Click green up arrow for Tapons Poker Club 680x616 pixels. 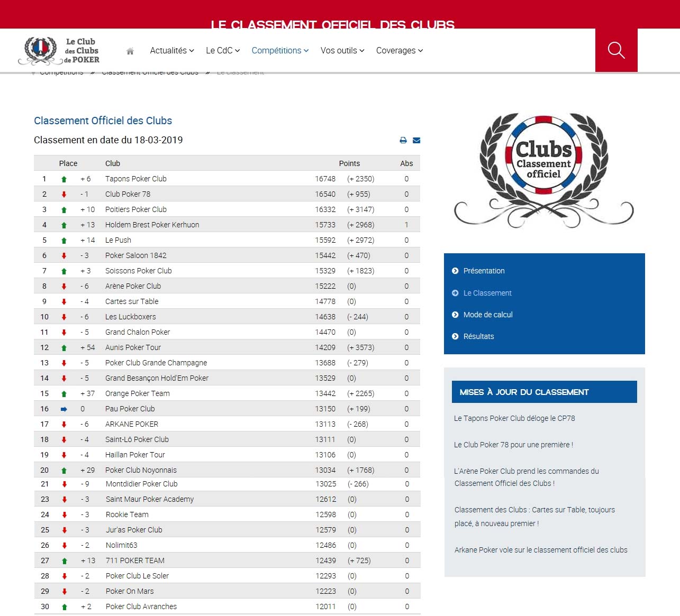click(x=64, y=179)
